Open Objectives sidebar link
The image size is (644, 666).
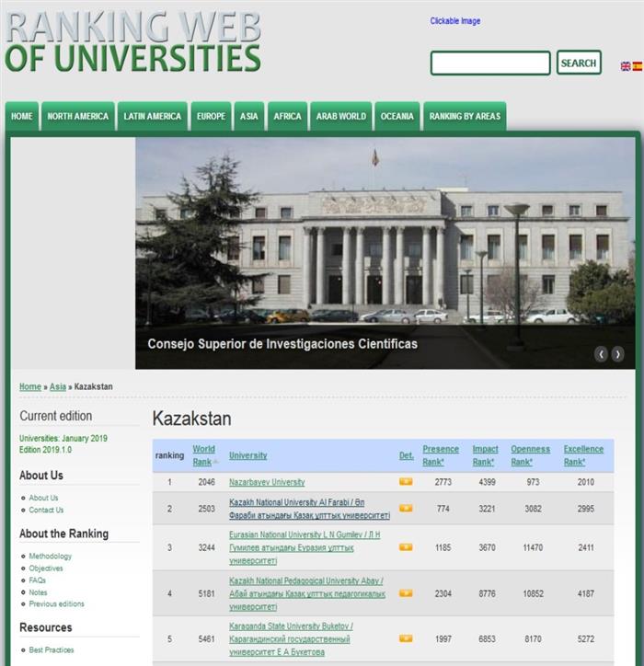pyautogui.click(x=46, y=568)
